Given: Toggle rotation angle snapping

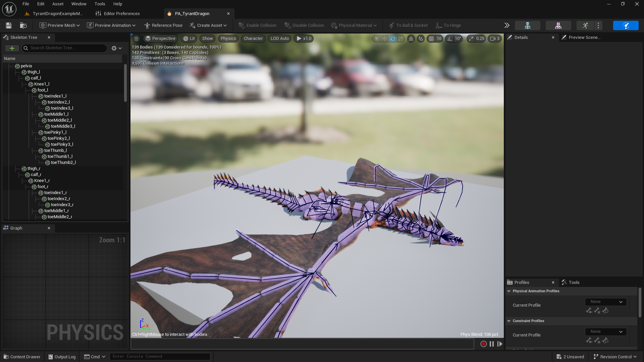Looking at the screenshot, I should (x=449, y=39).
